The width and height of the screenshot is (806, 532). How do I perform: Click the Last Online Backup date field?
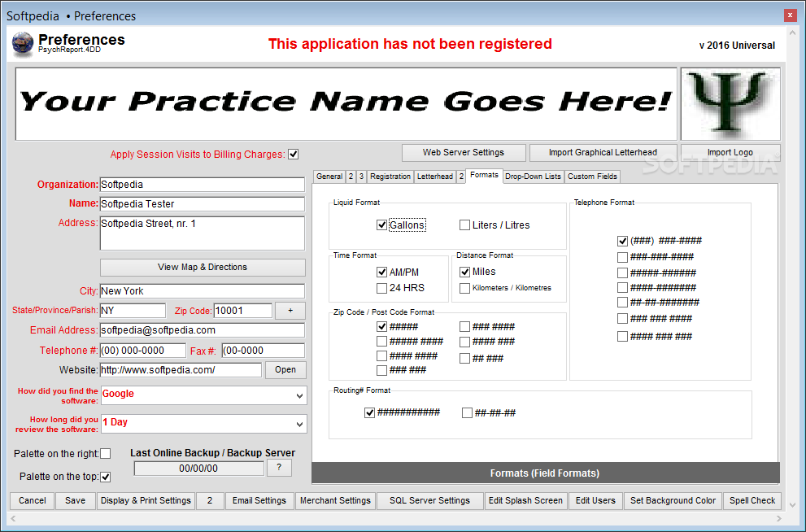pos(199,469)
